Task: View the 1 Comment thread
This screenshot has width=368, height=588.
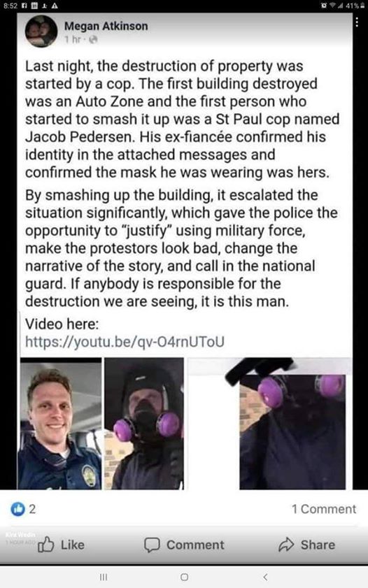Action: [x=324, y=509]
